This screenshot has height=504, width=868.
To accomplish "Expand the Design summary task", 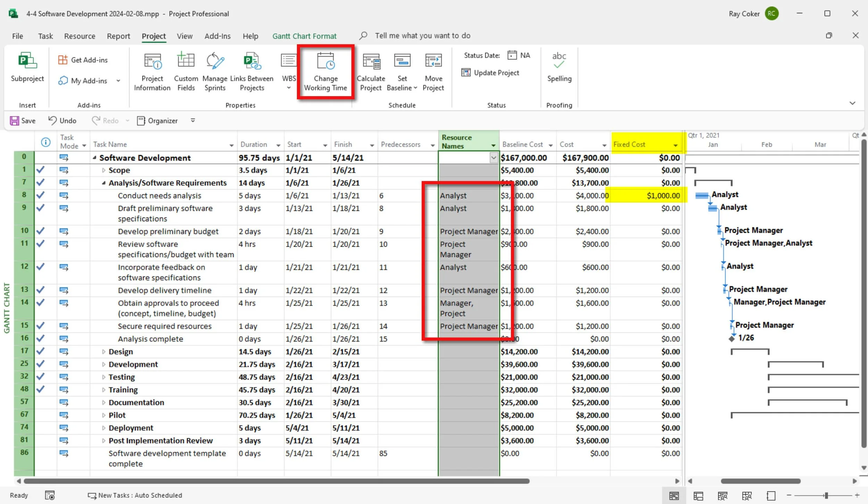I will [103, 352].
